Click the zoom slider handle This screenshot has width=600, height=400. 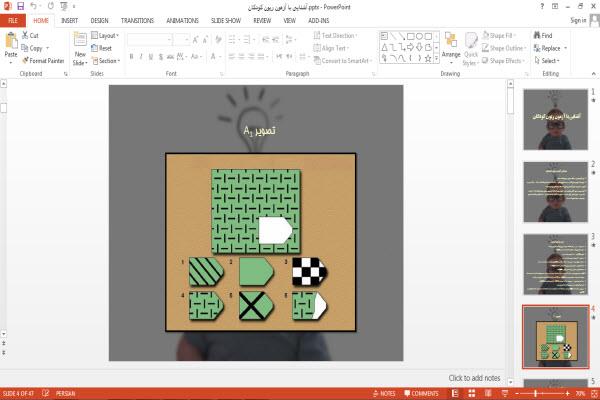coord(535,393)
